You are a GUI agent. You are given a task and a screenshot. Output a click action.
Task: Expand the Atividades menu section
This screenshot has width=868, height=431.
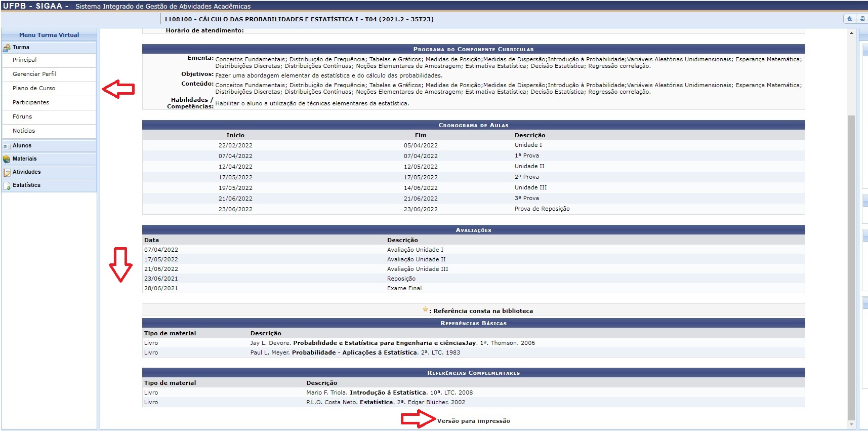pos(27,172)
